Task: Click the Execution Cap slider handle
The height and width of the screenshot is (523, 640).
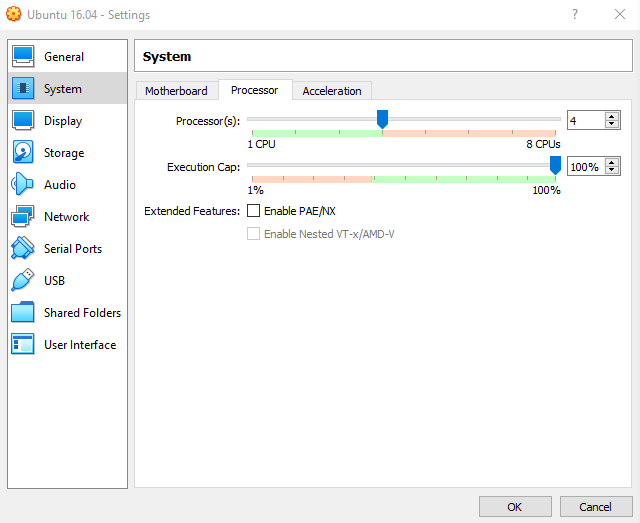Action: click(555, 165)
